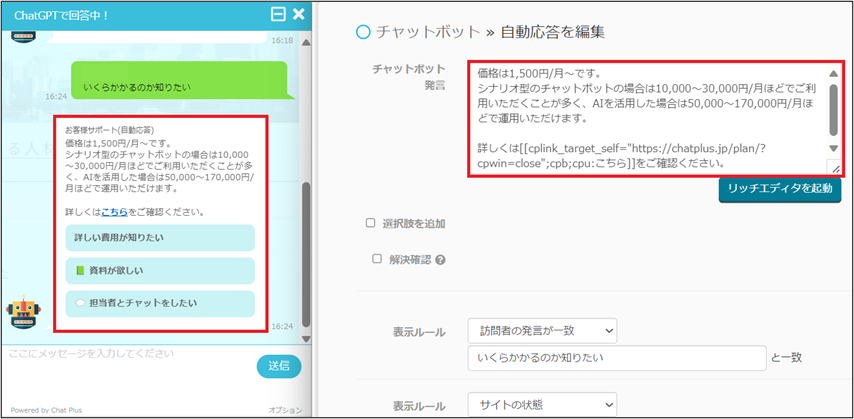
Task: Minimize the ChatGPT chat widget
Action: tap(278, 14)
